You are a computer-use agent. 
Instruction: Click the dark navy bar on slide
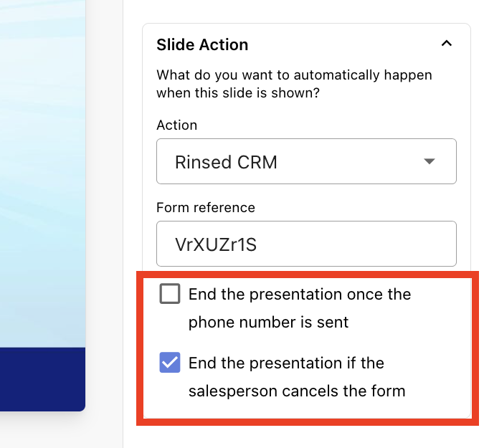pyautogui.click(x=42, y=379)
